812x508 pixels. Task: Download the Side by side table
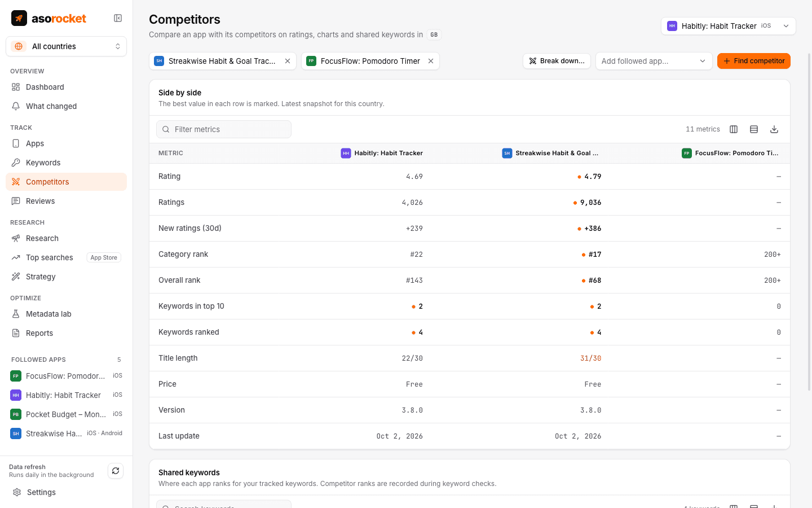tap(774, 129)
